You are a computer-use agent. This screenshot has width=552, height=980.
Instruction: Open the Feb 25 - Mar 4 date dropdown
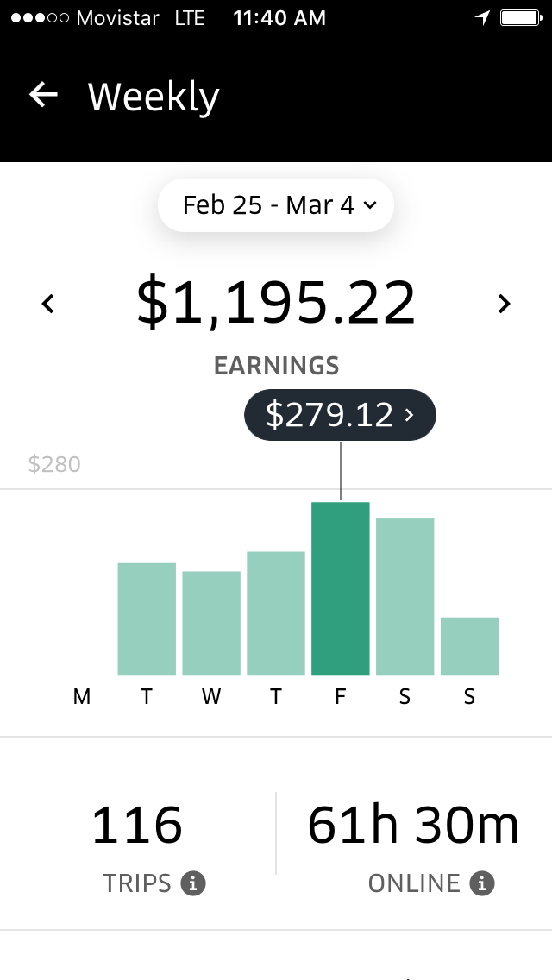click(276, 205)
